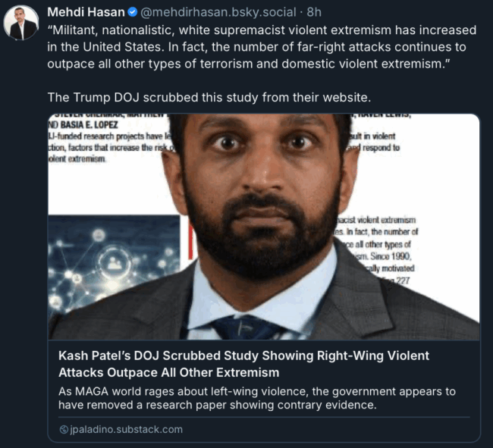Open the jpaladino.substack.com domain link
Image resolution: width=493 pixels, height=448 pixels.
point(126,429)
